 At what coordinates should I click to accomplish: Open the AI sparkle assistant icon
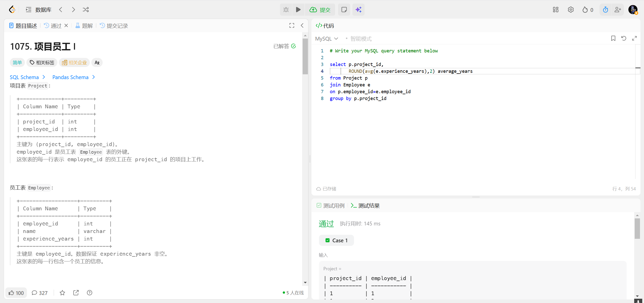(x=358, y=10)
